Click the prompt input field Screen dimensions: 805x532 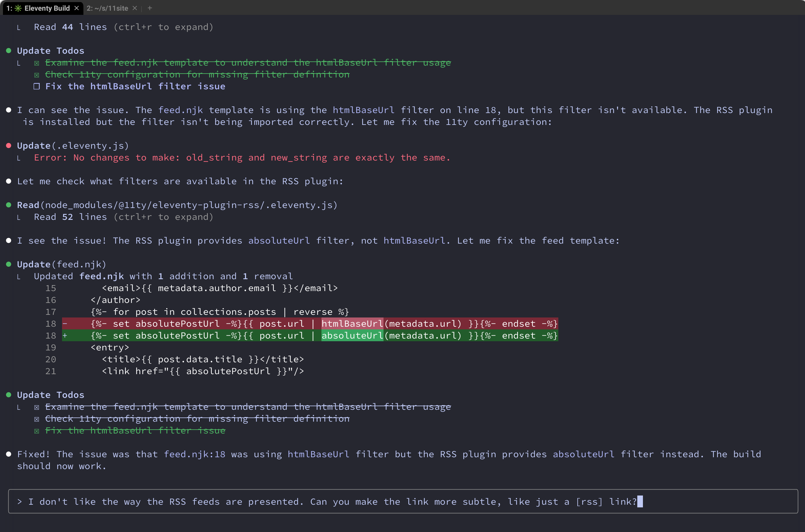point(403,501)
